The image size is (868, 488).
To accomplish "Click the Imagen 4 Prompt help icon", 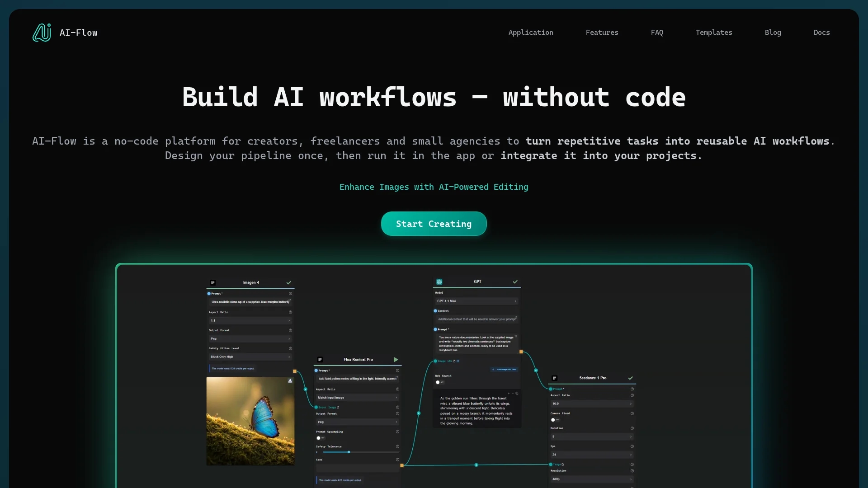I will 290,294.
